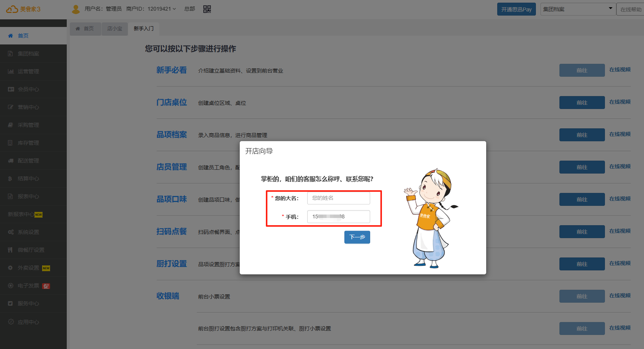Click the QR code icon in header
This screenshot has height=349, width=644.
point(207,9)
